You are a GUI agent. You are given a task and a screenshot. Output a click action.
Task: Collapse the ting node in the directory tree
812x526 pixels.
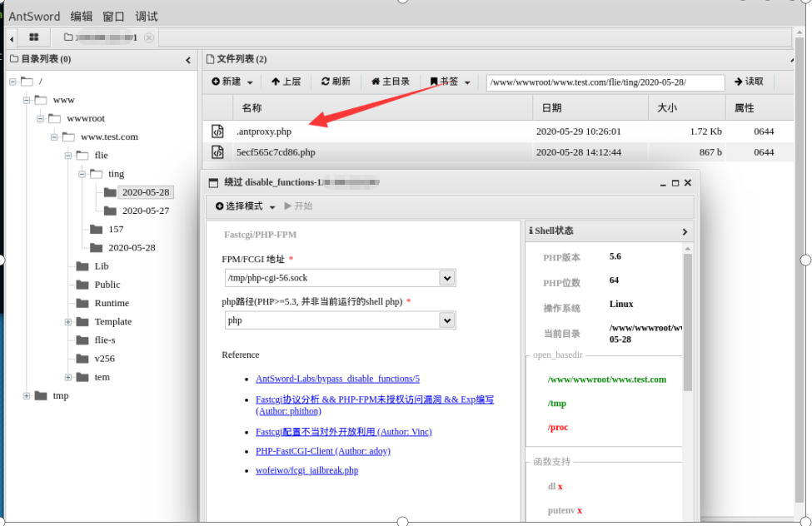click(81, 174)
